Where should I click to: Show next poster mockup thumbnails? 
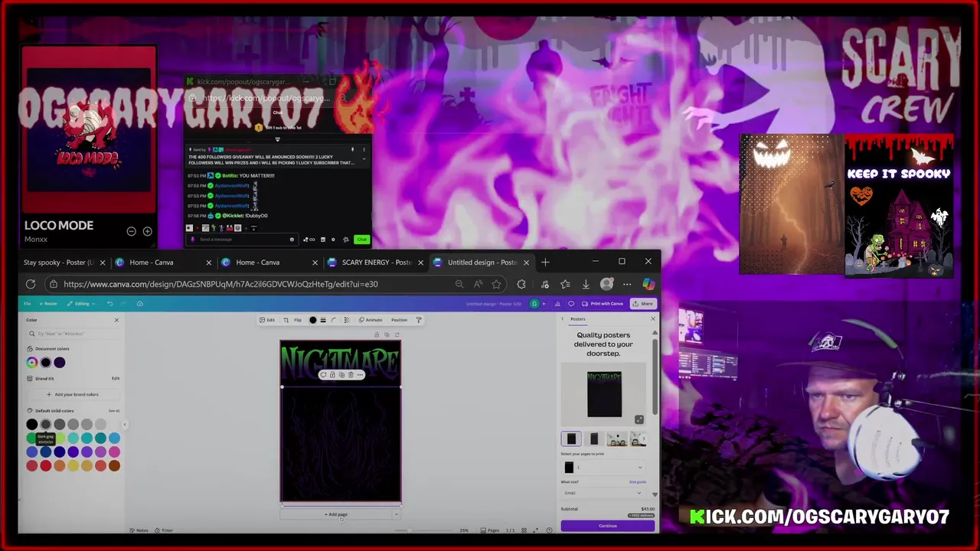[643, 439]
